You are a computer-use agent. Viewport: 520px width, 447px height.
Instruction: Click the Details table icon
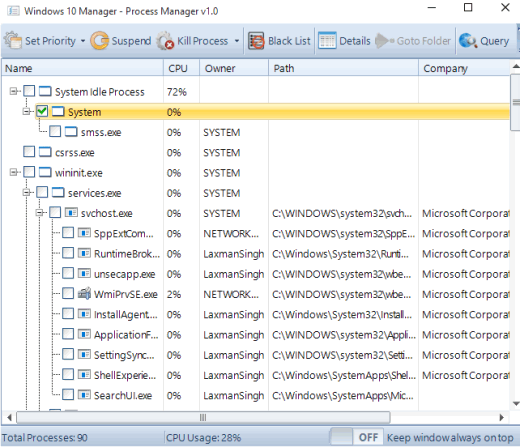(327, 41)
